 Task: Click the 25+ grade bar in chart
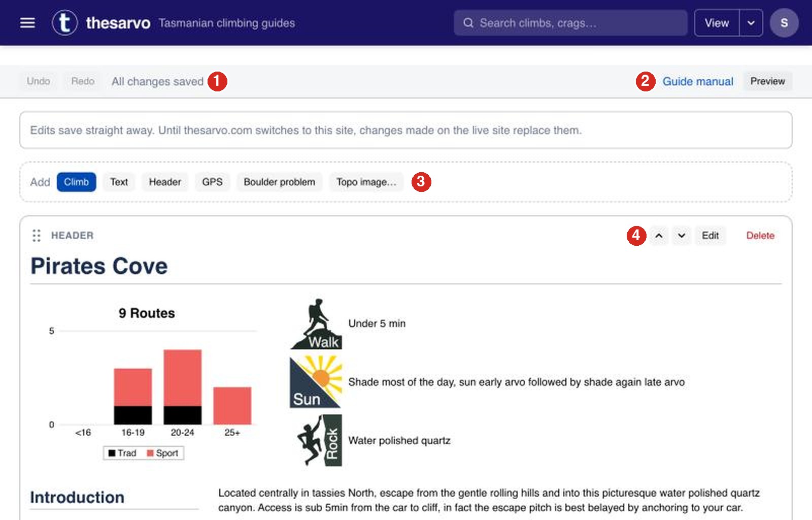232,406
